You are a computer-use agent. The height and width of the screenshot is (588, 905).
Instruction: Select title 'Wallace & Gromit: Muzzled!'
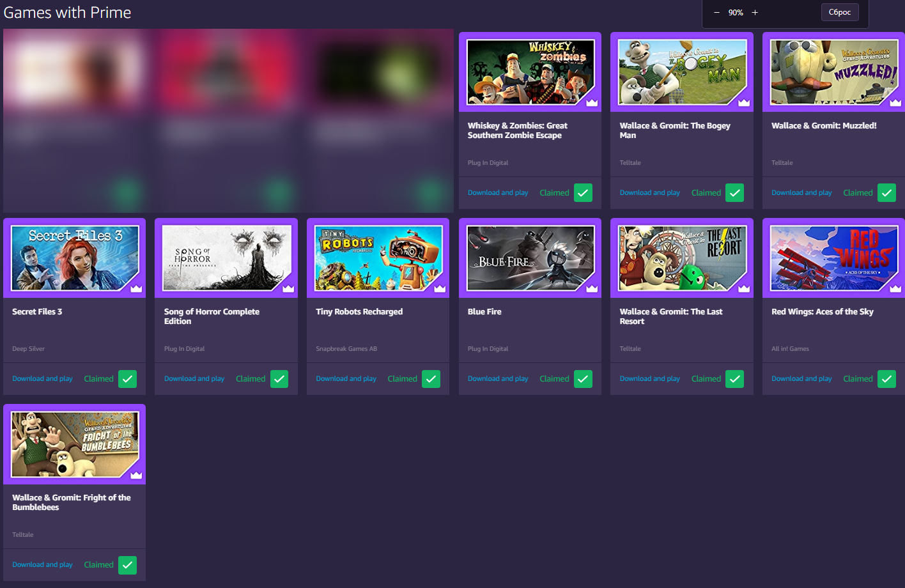point(824,126)
